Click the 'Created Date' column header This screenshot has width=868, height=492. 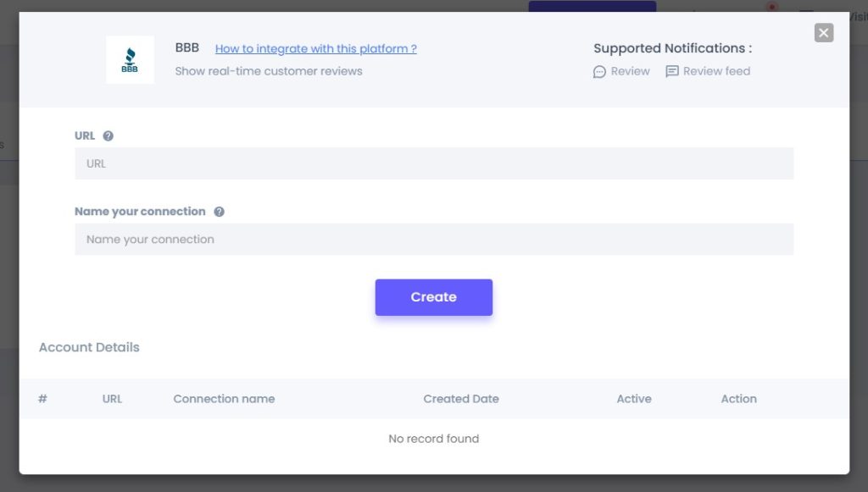(461, 399)
